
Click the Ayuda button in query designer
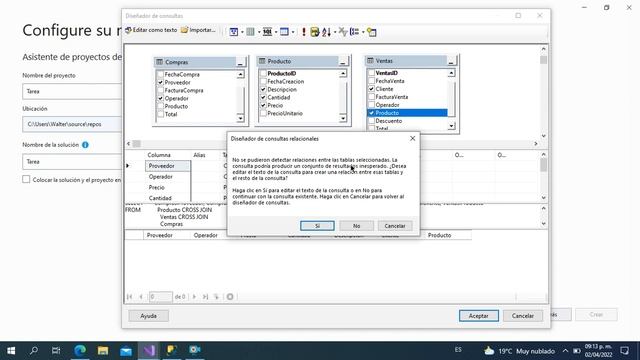(x=149, y=316)
